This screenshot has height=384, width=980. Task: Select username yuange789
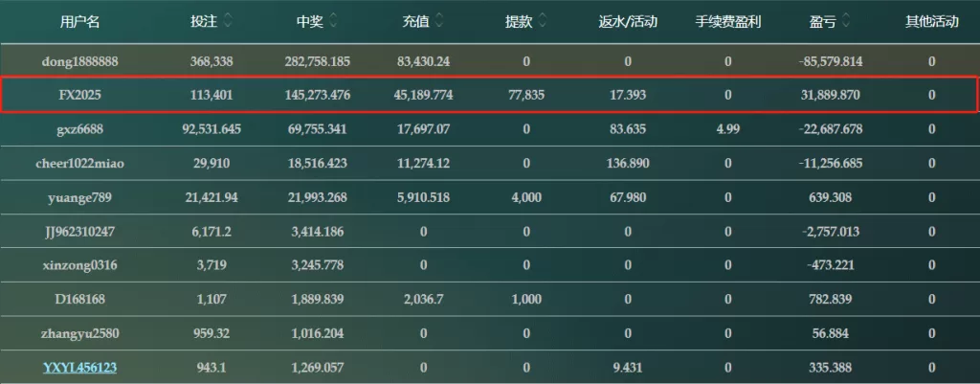(80, 197)
